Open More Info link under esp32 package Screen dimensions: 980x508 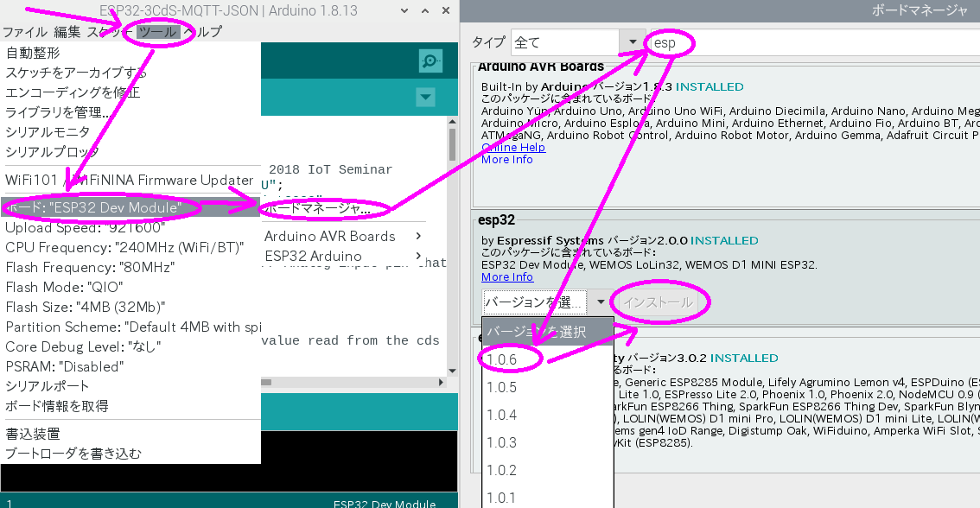[507, 276]
